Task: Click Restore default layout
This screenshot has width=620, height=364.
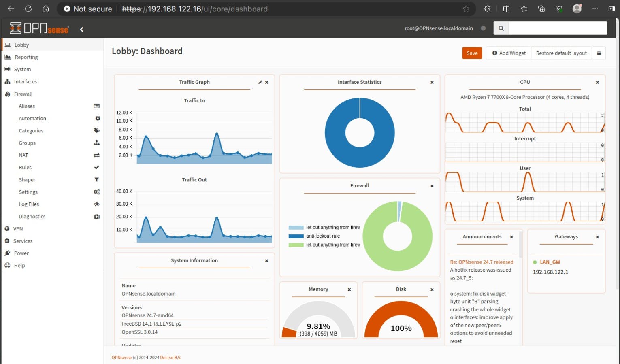Action: click(x=561, y=53)
